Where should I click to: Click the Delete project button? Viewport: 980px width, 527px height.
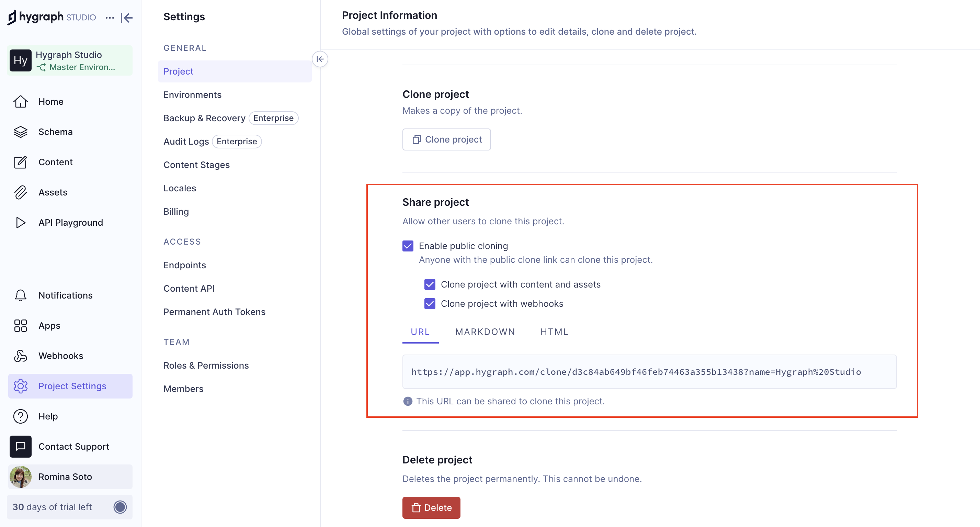(x=431, y=507)
